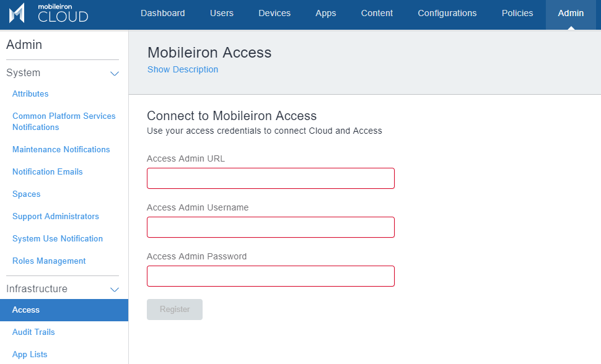Open Maintenance Notifications settings
This screenshot has height=364, width=601.
point(61,150)
